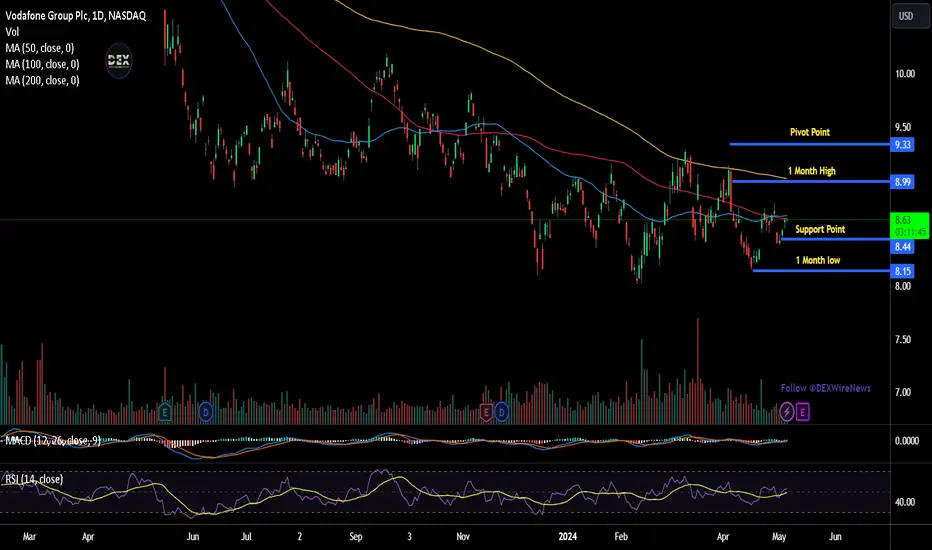
Task: Click the 10.00 price axis value
Action: [905, 74]
